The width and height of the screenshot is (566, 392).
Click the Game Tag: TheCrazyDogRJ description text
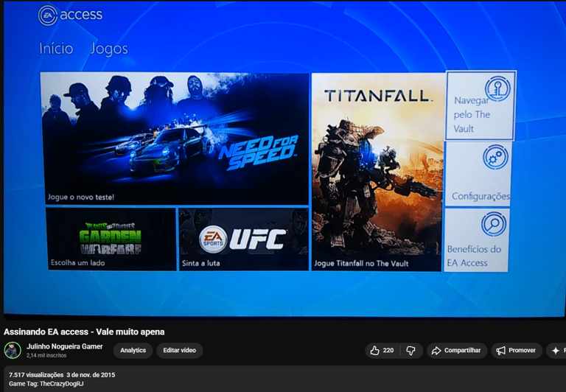click(x=46, y=383)
